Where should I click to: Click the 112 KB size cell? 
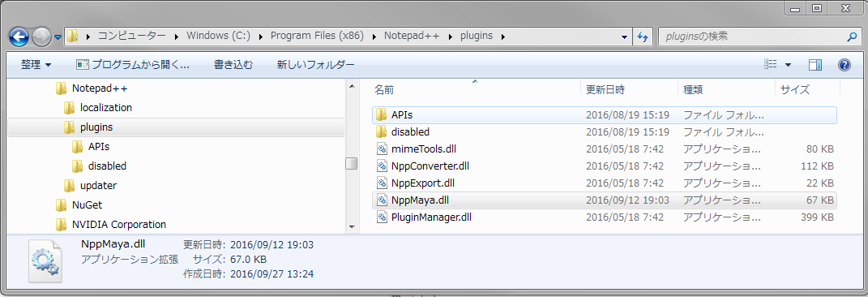click(x=817, y=166)
